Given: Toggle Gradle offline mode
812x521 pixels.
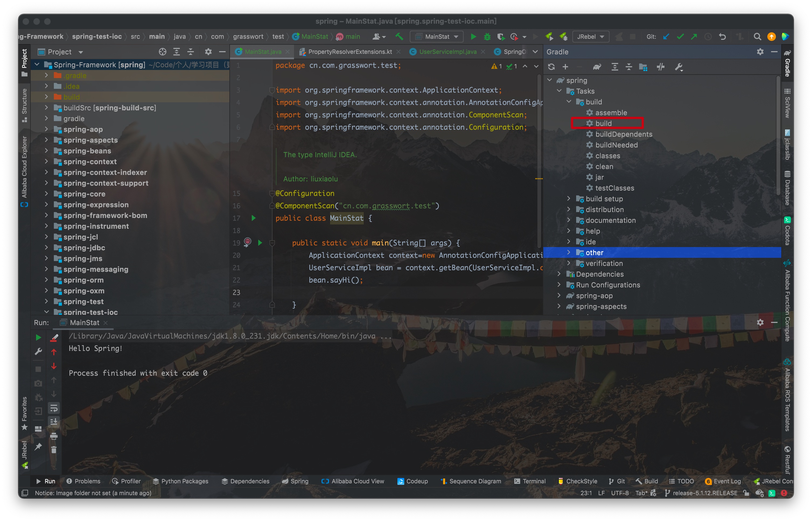Looking at the screenshot, I should click(660, 67).
